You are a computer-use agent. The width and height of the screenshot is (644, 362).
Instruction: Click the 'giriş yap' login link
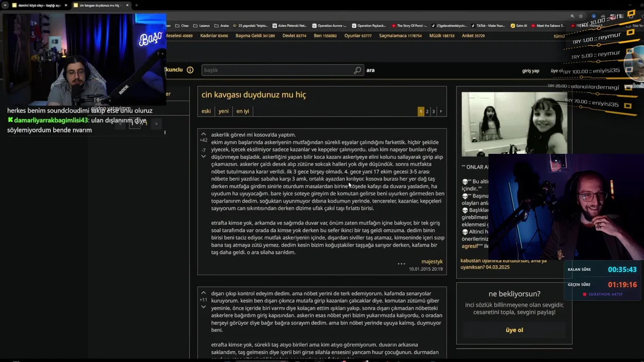coord(530,71)
